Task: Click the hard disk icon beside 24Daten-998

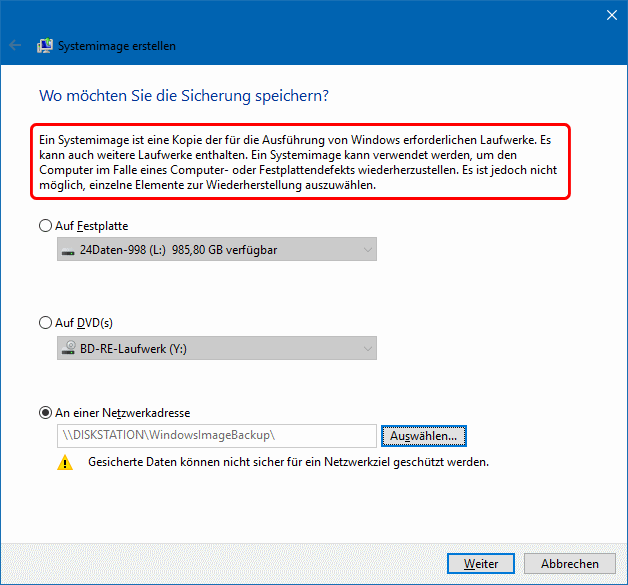Action: point(68,250)
